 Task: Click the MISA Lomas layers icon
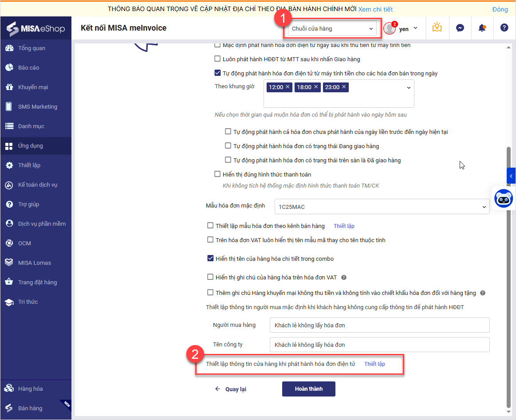pos(9,263)
